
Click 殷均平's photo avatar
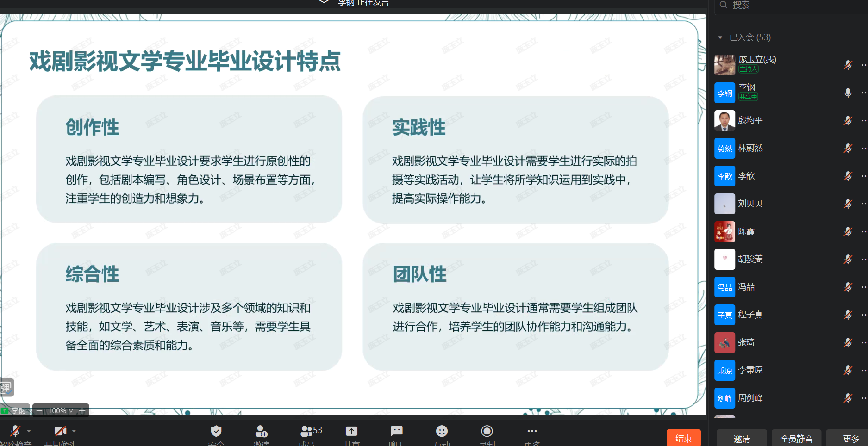(x=724, y=120)
